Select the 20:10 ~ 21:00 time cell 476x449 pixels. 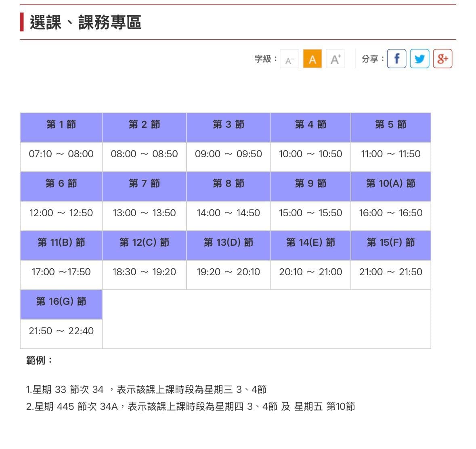pyautogui.click(x=311, y=275)
